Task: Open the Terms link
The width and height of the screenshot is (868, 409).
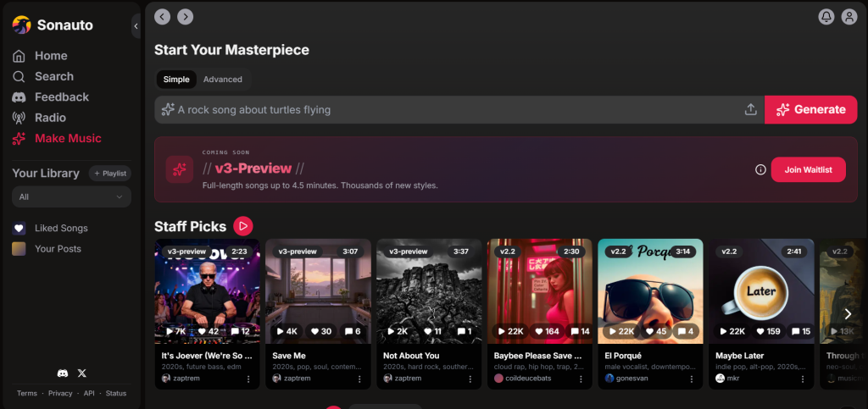Action: [27, 394]
